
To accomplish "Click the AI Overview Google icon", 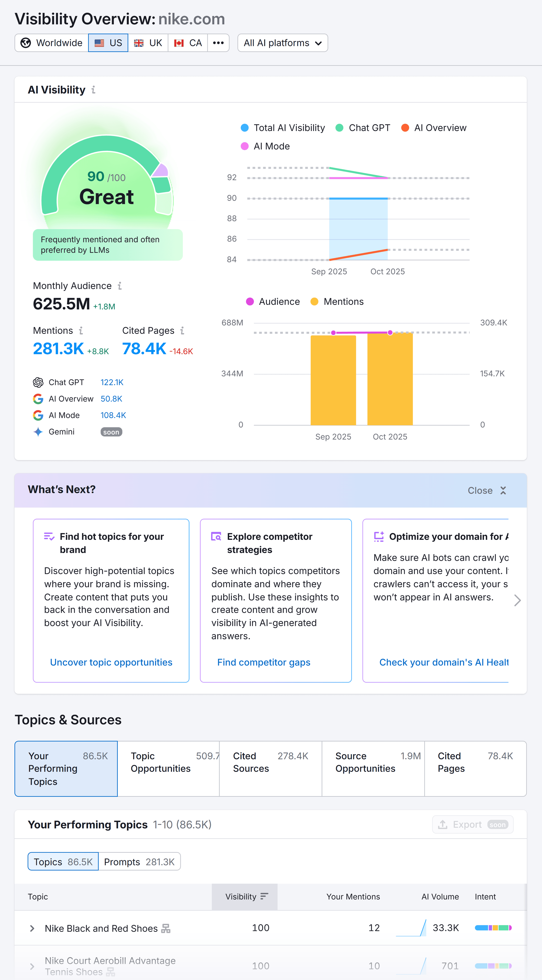I will coord(38,399).
